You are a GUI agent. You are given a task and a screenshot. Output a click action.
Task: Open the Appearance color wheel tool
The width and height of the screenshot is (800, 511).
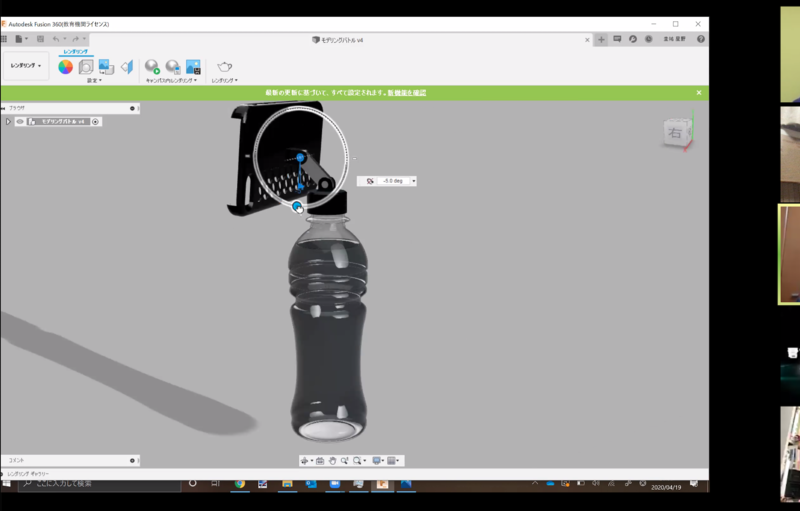tap(65, 67)
